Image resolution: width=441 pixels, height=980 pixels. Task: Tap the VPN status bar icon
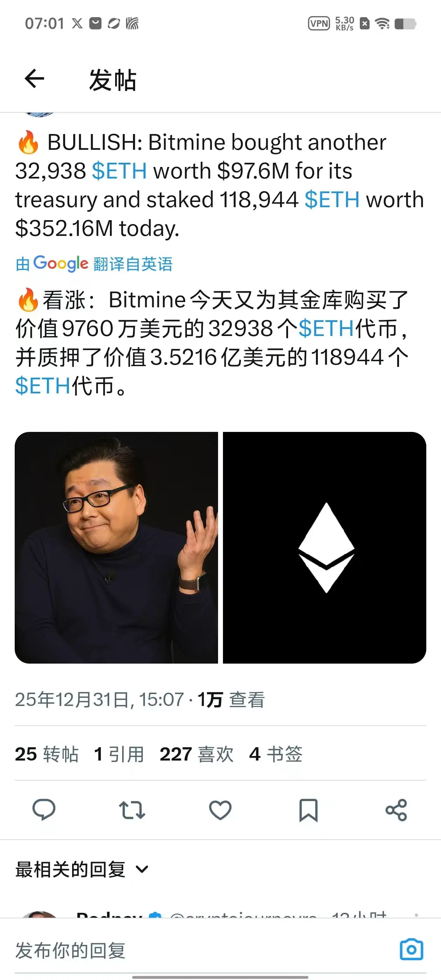click(x=319, y=23)
